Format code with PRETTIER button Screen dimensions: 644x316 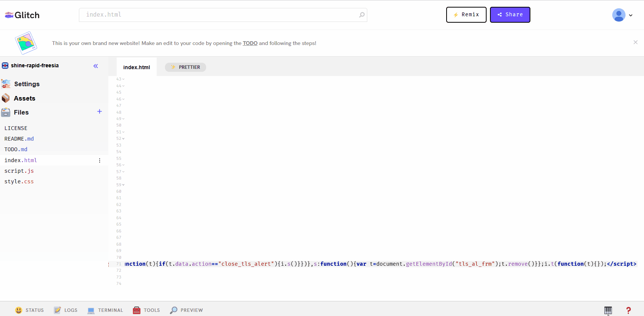(185, 67)
